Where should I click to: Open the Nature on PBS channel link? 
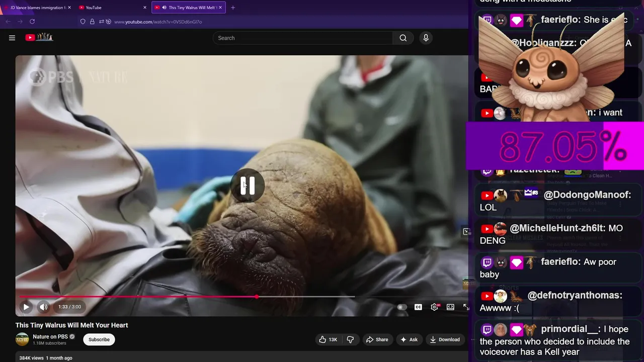tap(50, 337)
